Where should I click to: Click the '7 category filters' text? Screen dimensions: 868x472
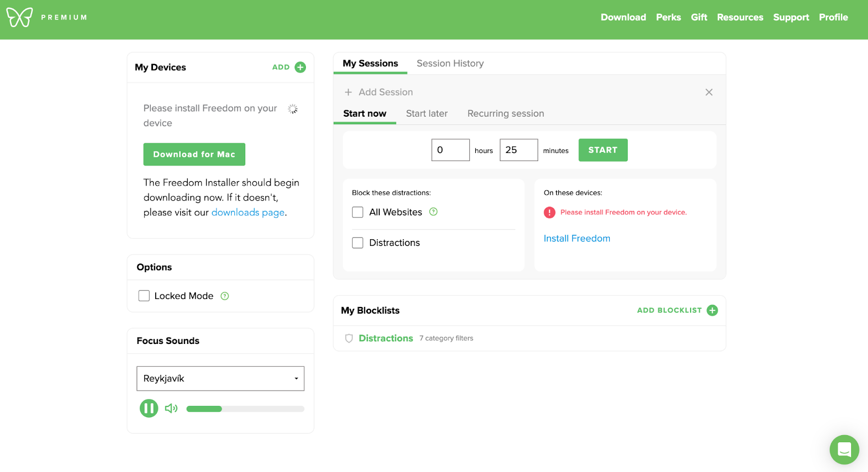click(446, 338)
